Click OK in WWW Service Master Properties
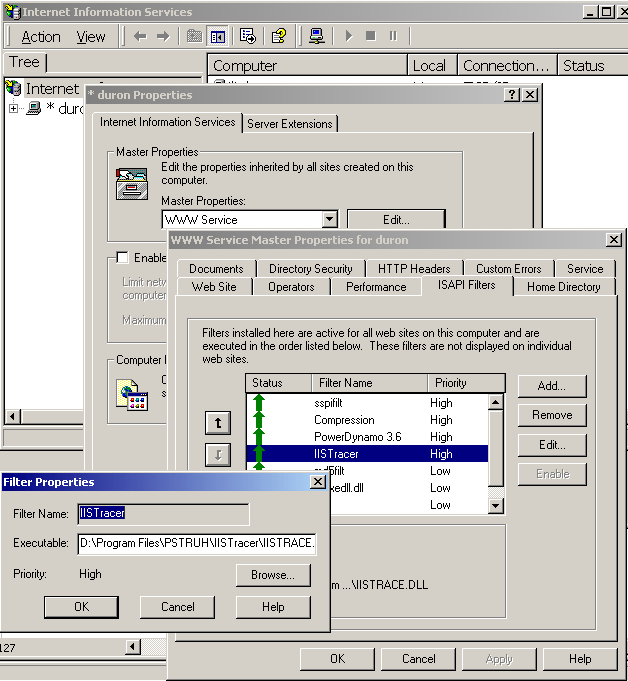This screenshot has width=628, height=681. [x=337, y=659]
